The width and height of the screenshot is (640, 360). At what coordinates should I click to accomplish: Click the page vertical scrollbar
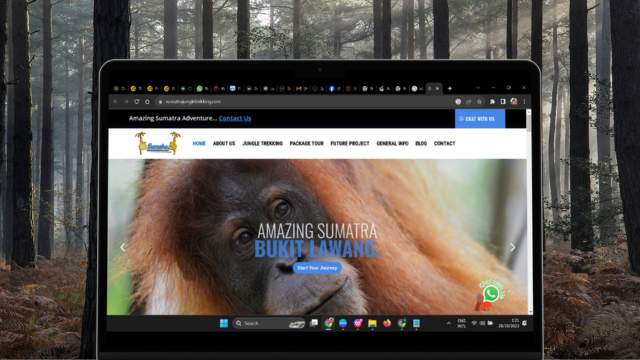[529, 211]
